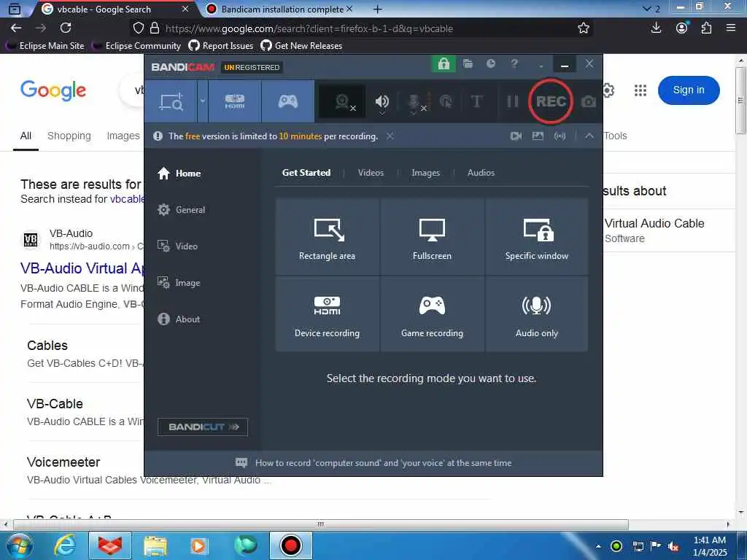
Task: Open screen mode dropdown arrow in Bandicam toolbar
Action: pyautogui.click(x=203, y=101)
